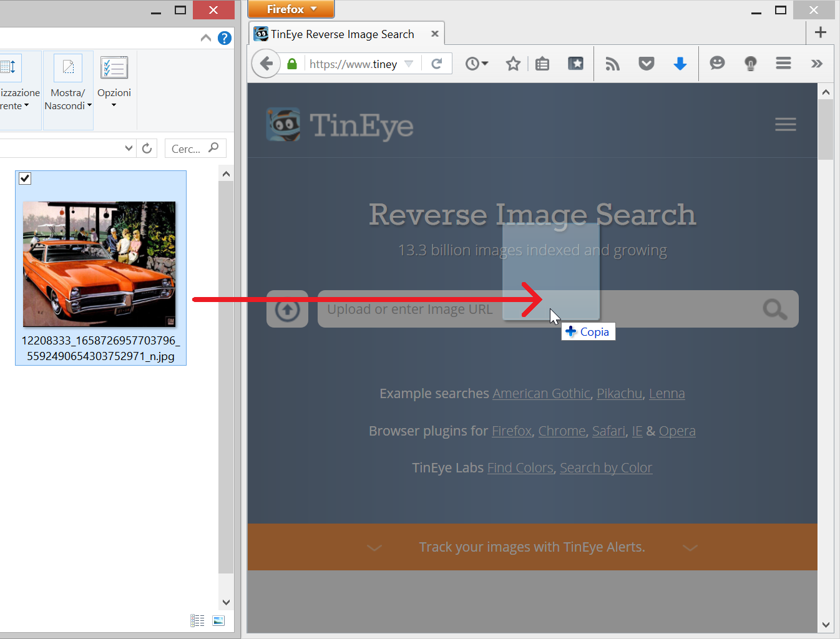
Task: Reload the TinEye page
Action: click(x=437, y=64)
